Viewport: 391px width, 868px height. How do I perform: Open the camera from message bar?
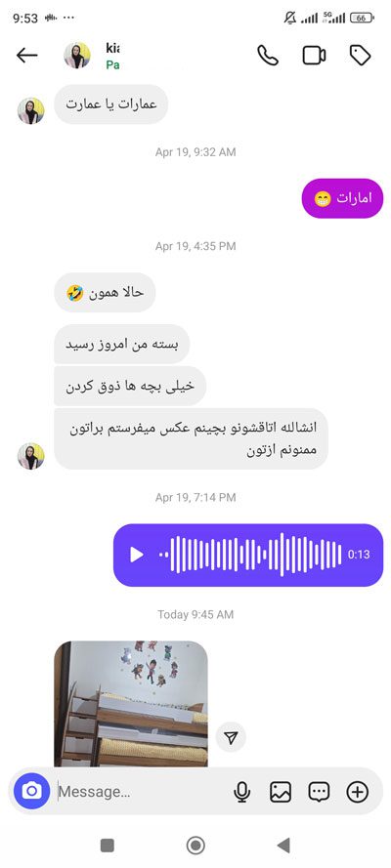32,791
